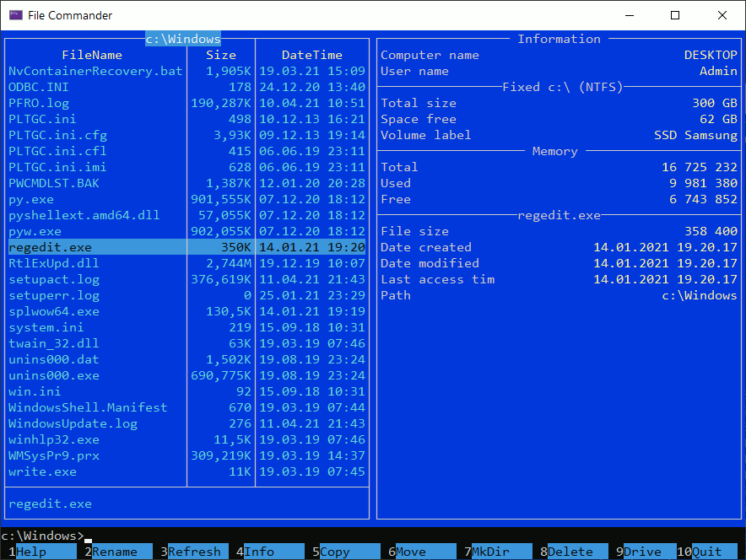This screenshot has height=560, width=746.
Task: Click the highlighted regedit.exe row
Action: [x=187, y=247]
